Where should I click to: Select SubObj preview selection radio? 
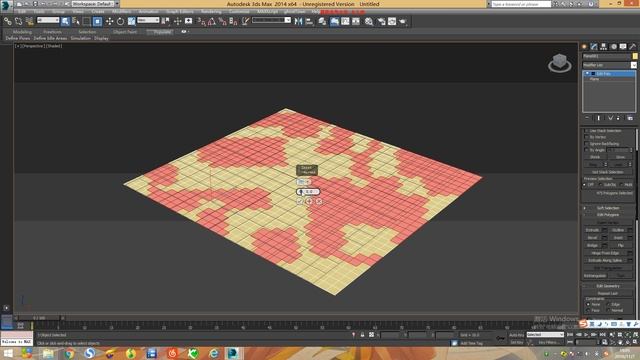(601, 185)
